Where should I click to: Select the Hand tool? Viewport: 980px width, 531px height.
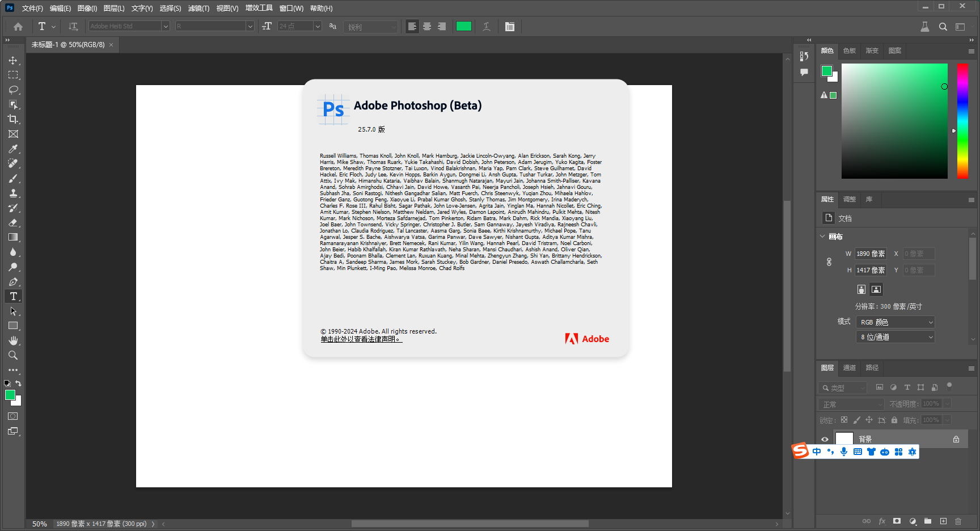click(13, 340)
